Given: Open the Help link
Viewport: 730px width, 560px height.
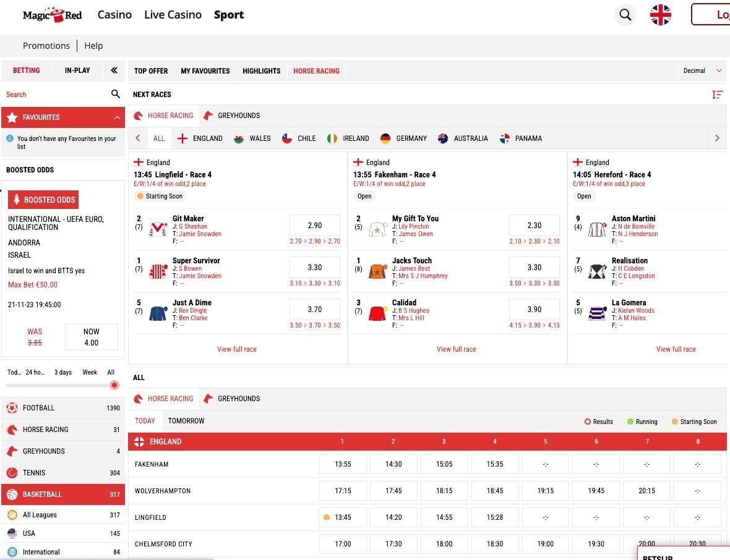Looking at the screenshot, I should (93, 46).
